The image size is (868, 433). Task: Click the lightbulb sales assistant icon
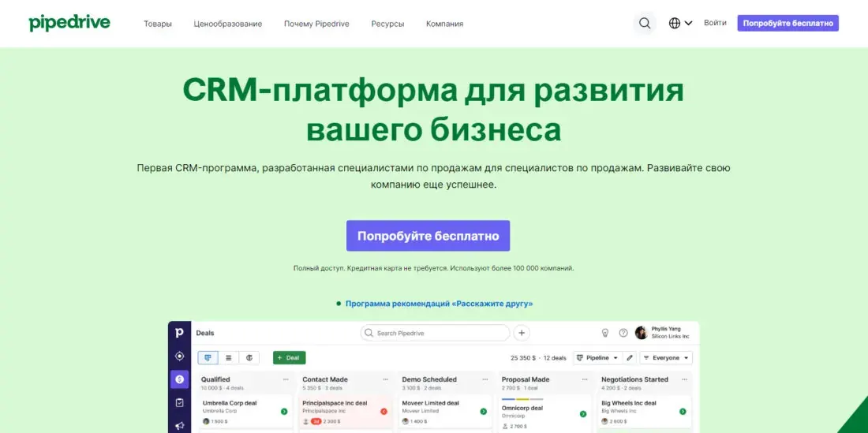(605, 333)
